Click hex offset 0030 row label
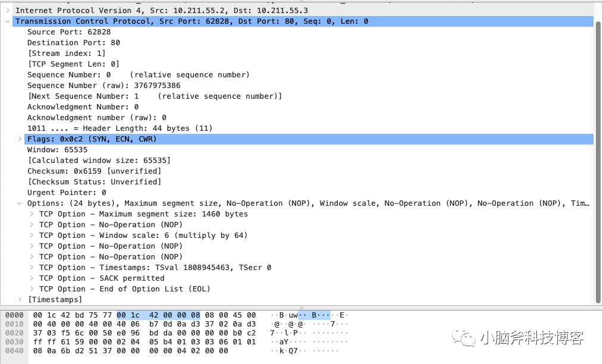This screenshot has width=603, height=364. click(x=14, y=341)
